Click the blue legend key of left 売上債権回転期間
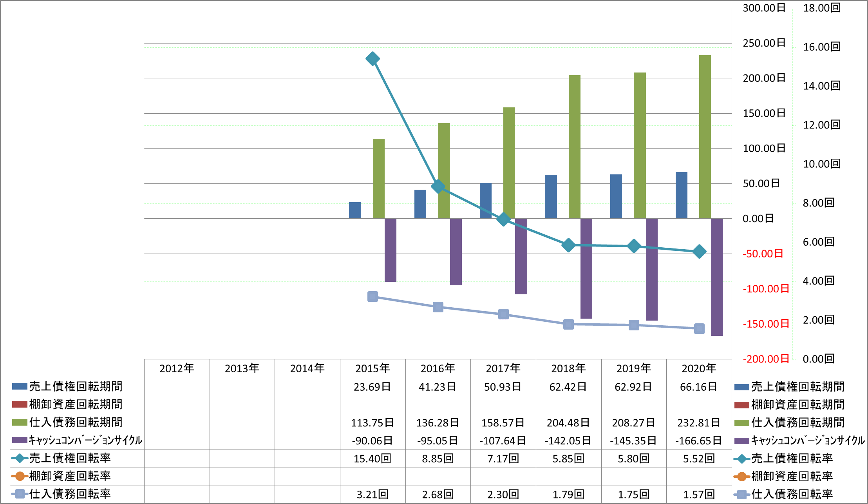The height and width of the screenshot is (504, 868). pos(19,387)
